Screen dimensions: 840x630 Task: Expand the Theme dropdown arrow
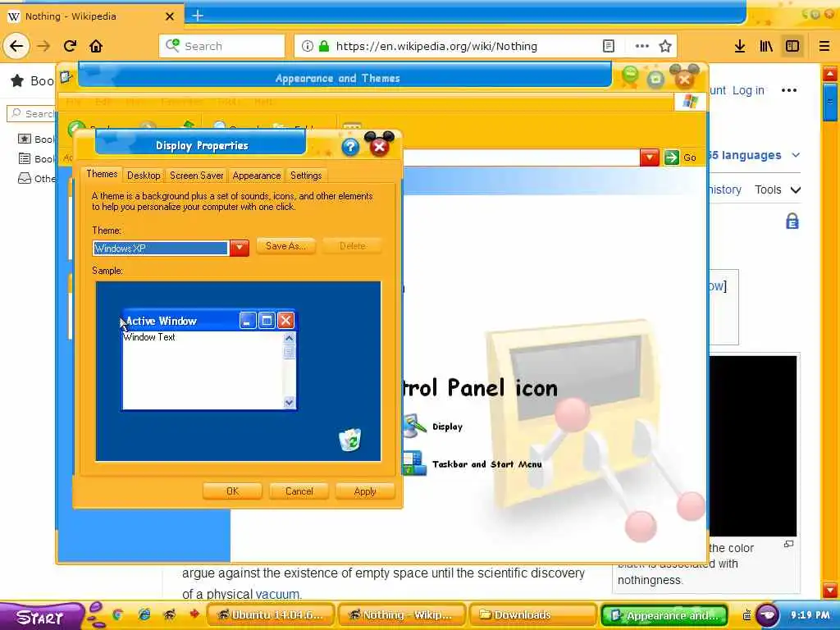pos(240,248)
